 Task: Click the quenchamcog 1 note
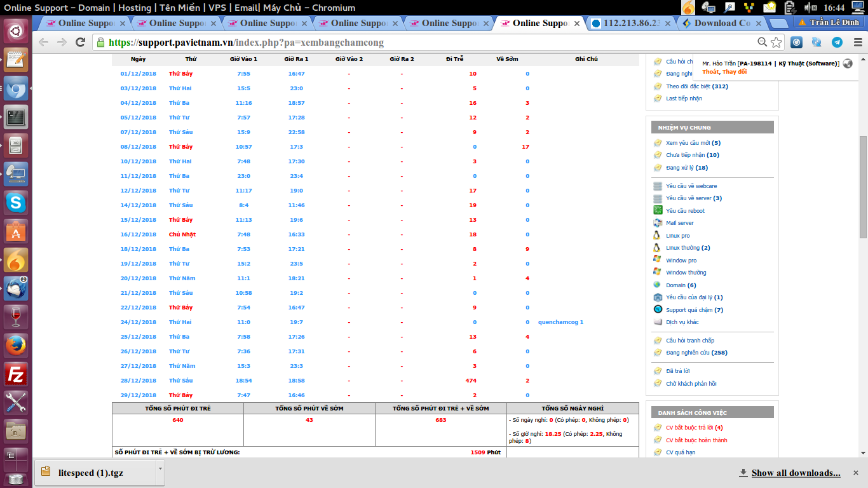tap(560, 322)
